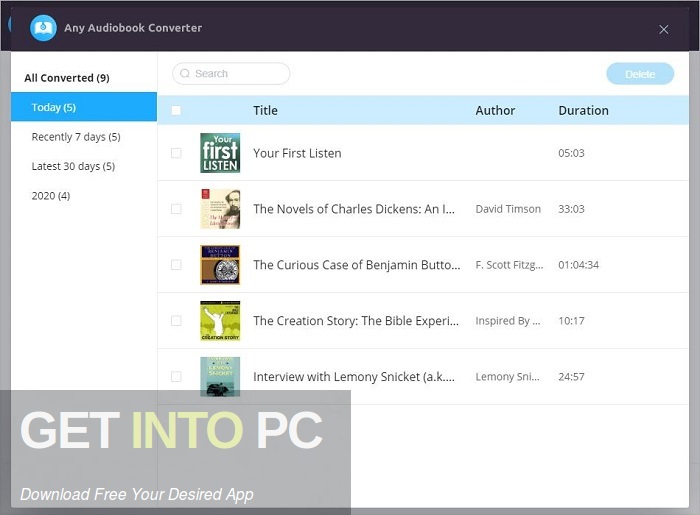Click duration 01:04:34

(579, 265)
